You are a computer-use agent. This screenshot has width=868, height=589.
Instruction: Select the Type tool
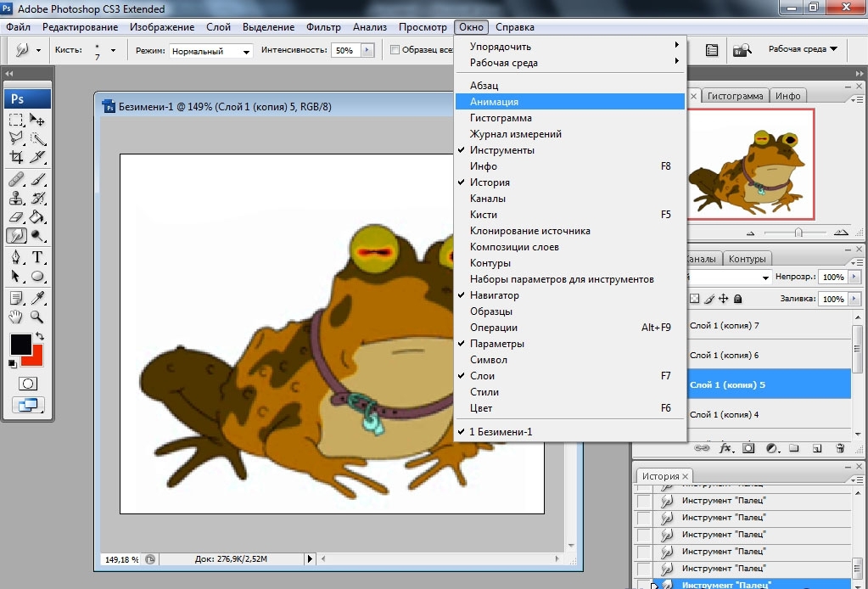(x=37, y=257)
